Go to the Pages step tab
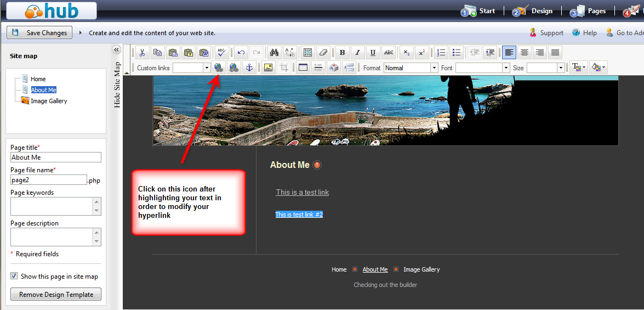 coord(588,11)
